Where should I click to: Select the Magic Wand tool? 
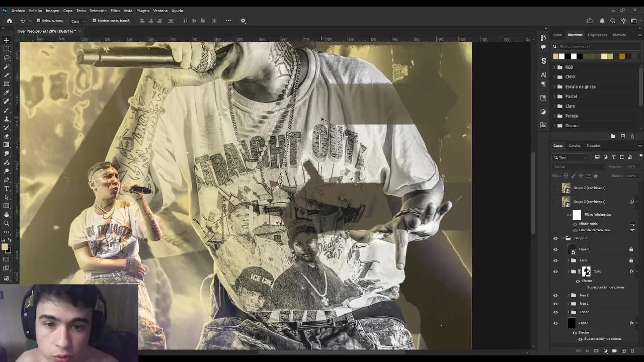tap(7, 66)
